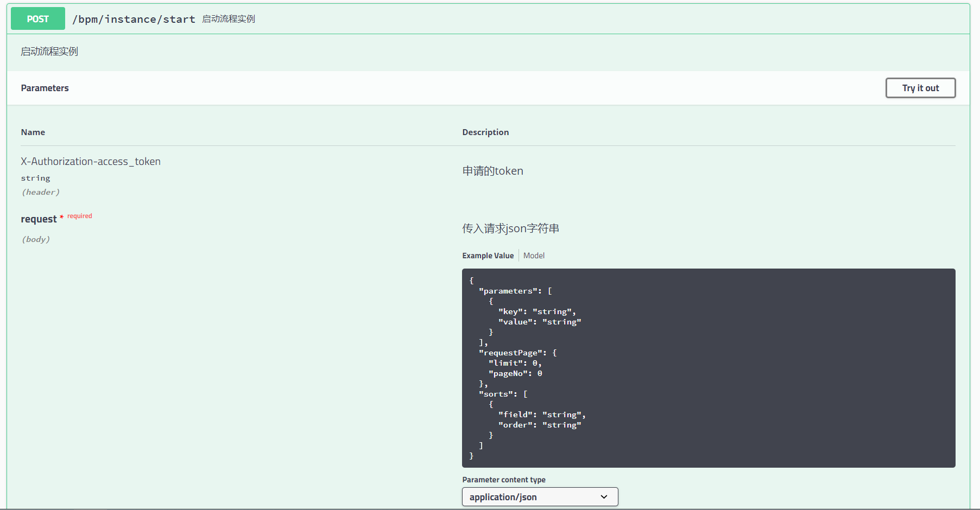Click the green POST method badge

click(38, 19)
